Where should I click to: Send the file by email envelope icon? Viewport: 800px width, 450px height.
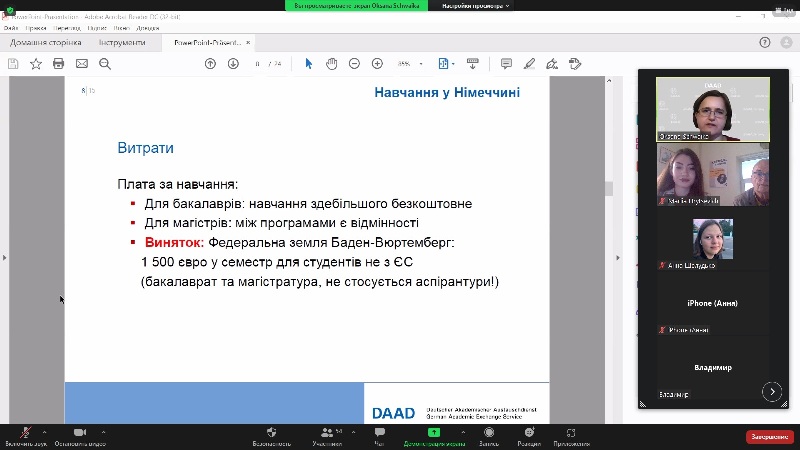coord(82,64)
